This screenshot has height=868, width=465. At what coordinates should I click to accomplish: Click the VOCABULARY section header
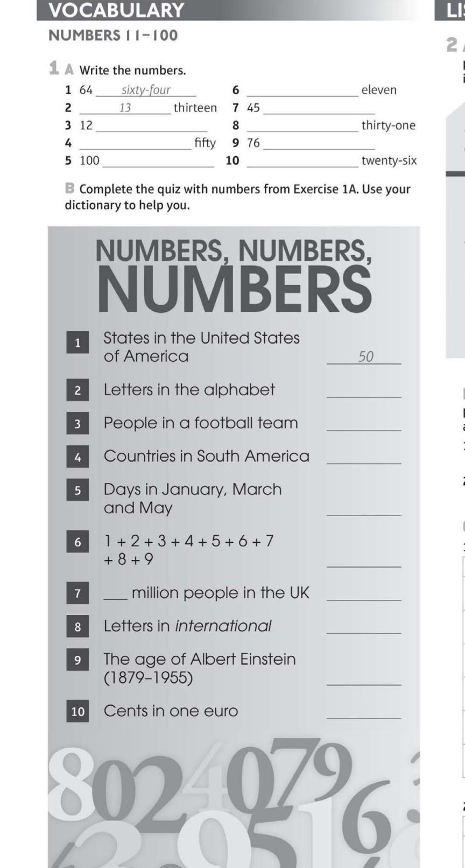tap(116, 10)
